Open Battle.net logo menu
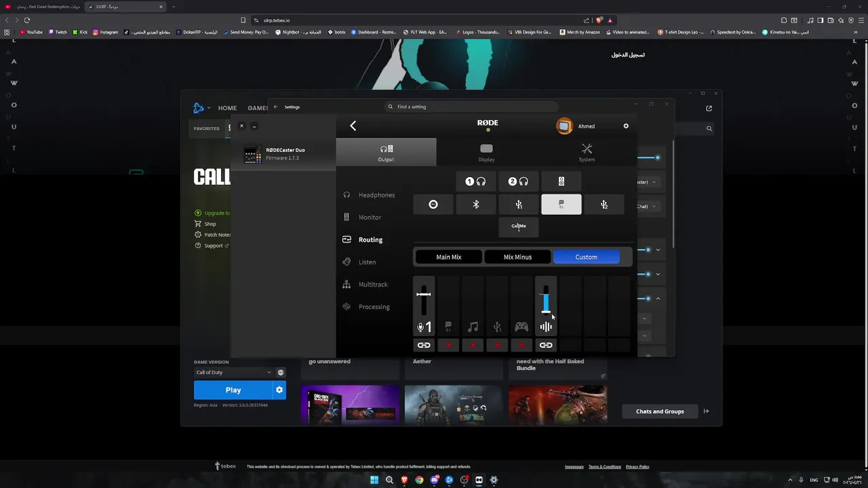This screenshot has height=488, width=868. click(199, 108)
